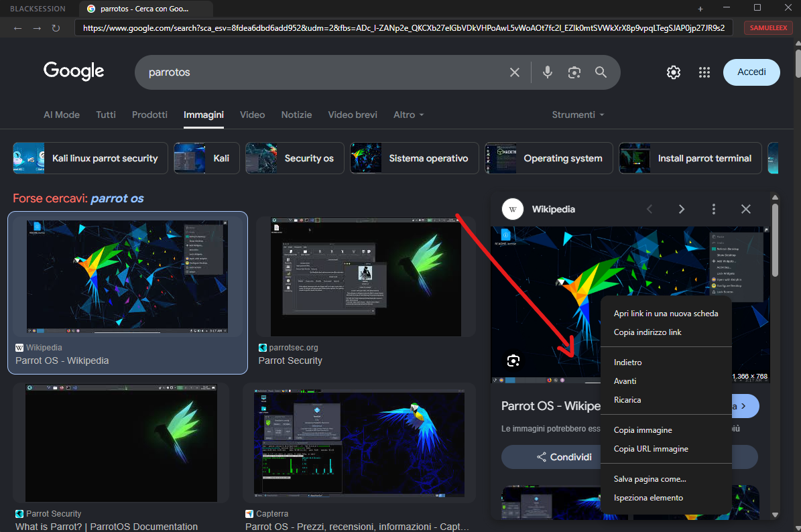Expand the Strumenti dropdown

point(578,115)
